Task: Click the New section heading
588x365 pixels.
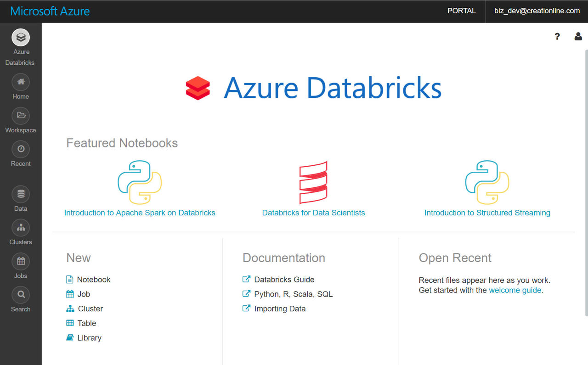Action: [79, 258]
